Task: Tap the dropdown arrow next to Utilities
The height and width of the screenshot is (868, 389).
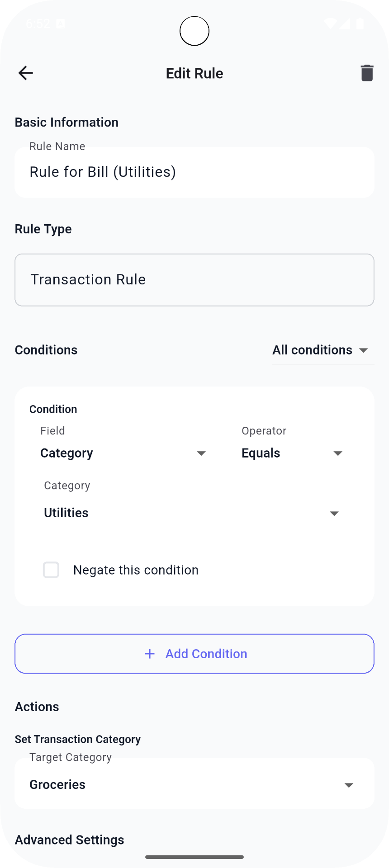Action: [334, 513]
